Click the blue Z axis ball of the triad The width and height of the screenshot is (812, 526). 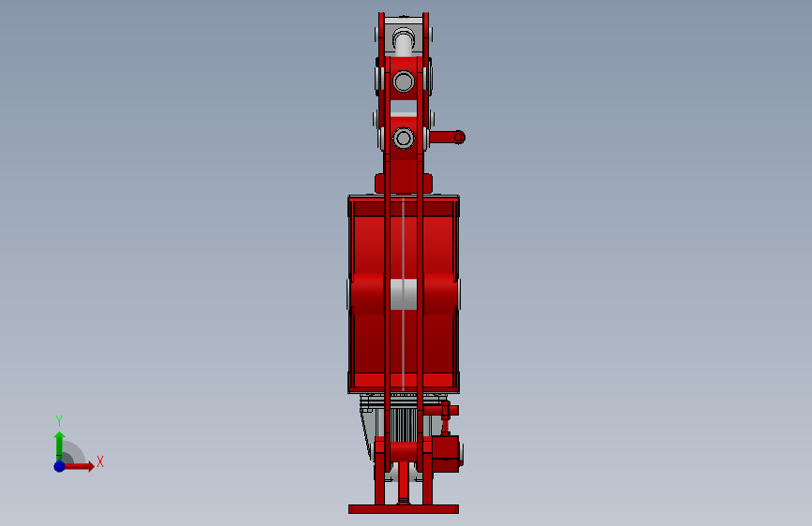(x=60, y=466)
